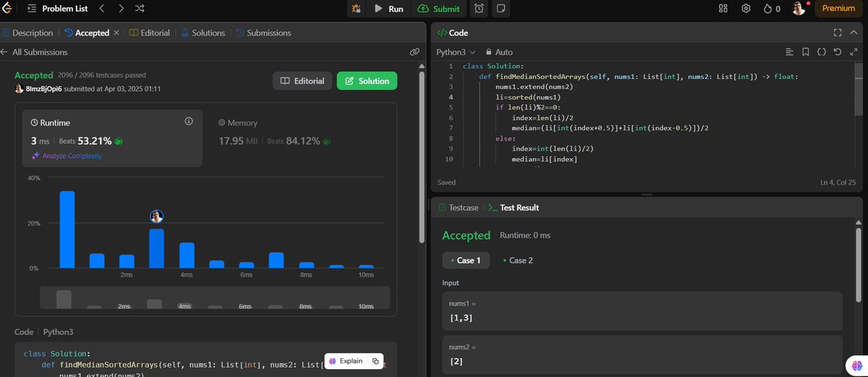Switch to the Testcase tab

pos(459,208)
